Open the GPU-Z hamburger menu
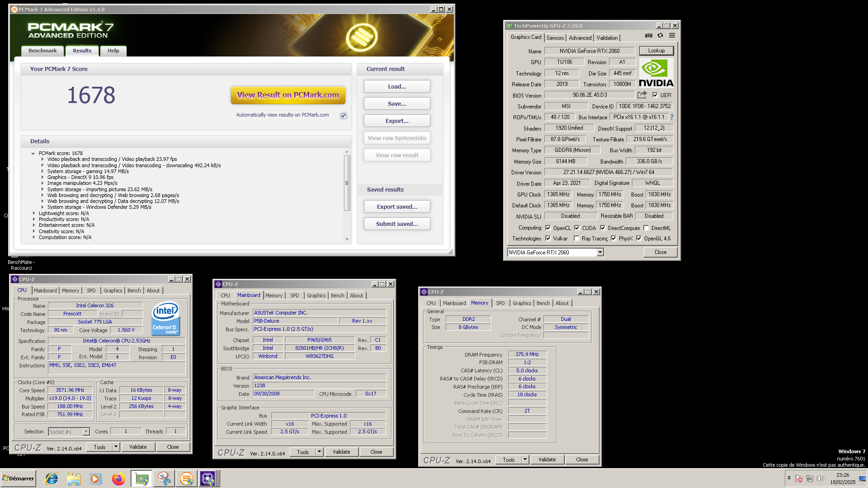The width and height of the screenshot is (868, 488). [x=672, y=35]
